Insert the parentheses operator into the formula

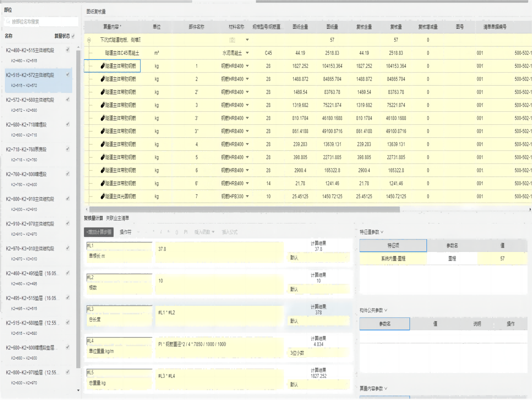(x=177, y=232)
